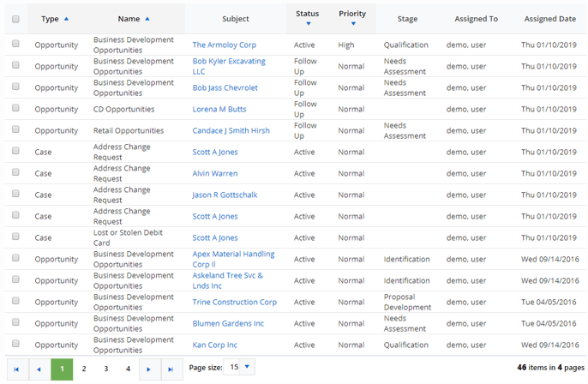Open Candace J Smith Hirsh link
588x384 pixels.
[231, 130]
